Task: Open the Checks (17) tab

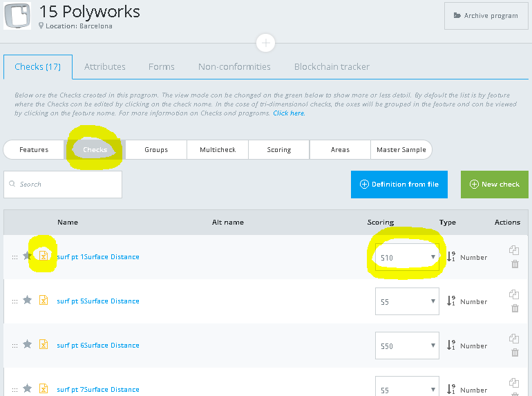Action: coord(38,67)
